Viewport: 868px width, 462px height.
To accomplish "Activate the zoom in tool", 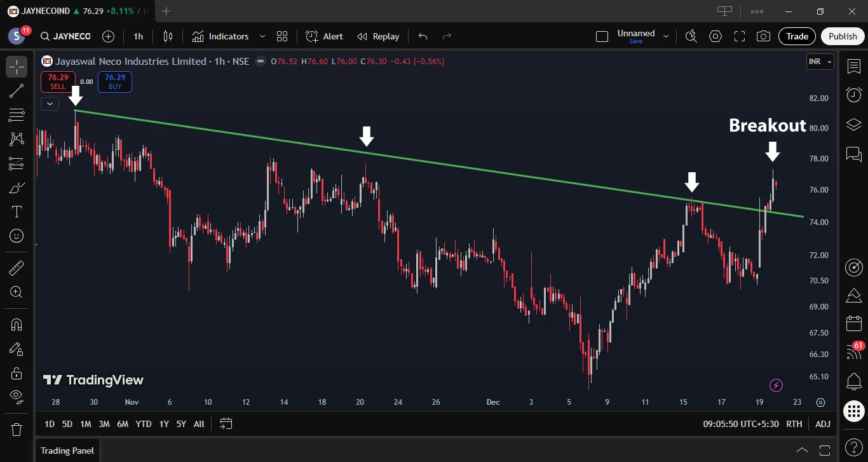I will (x=17, y=292).
